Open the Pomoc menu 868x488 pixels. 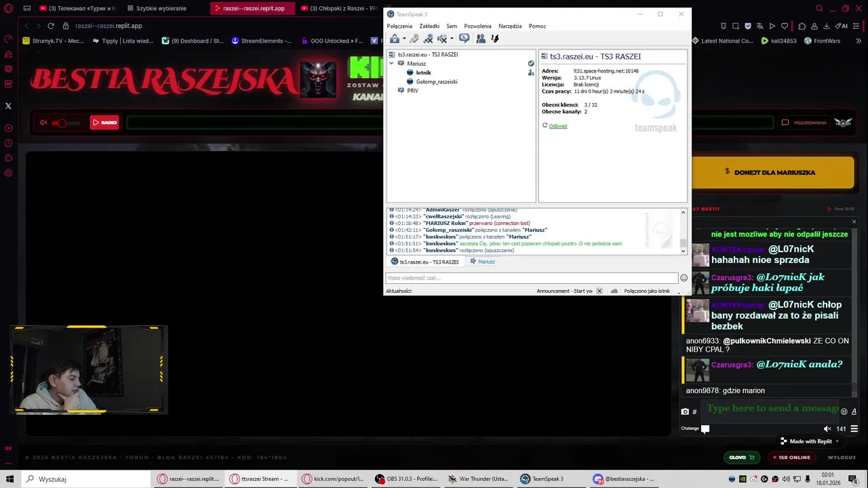pos(537,26)
